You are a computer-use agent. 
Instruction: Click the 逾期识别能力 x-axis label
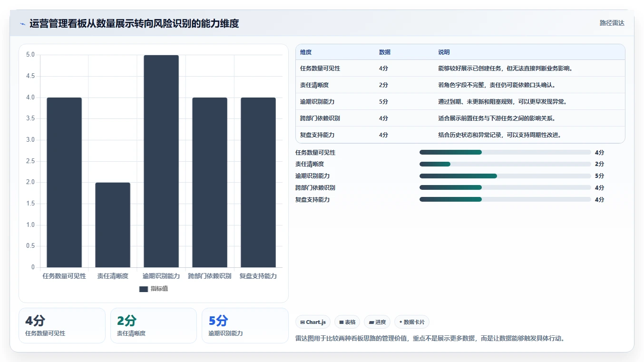(x=161, y=276)
